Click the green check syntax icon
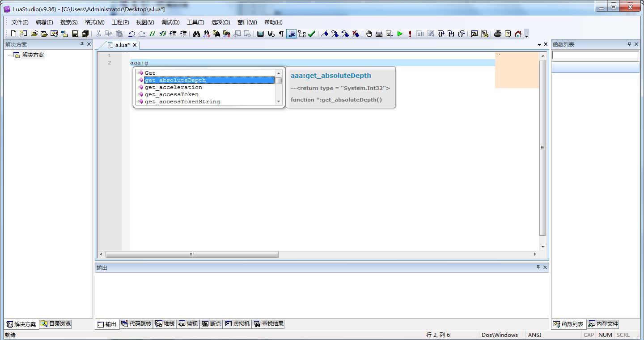 (x=312, y=34)
